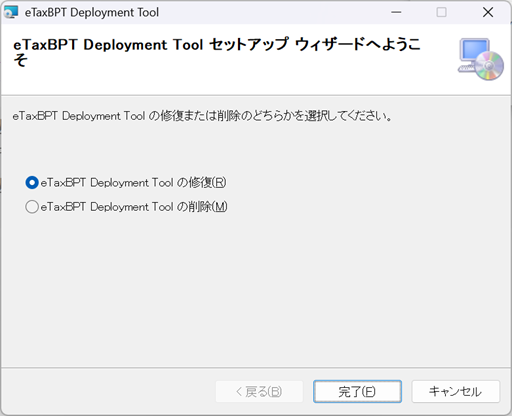Select the 削除(M) removal radio button
The image size is (512, 416).
click(x=32, y=207)
